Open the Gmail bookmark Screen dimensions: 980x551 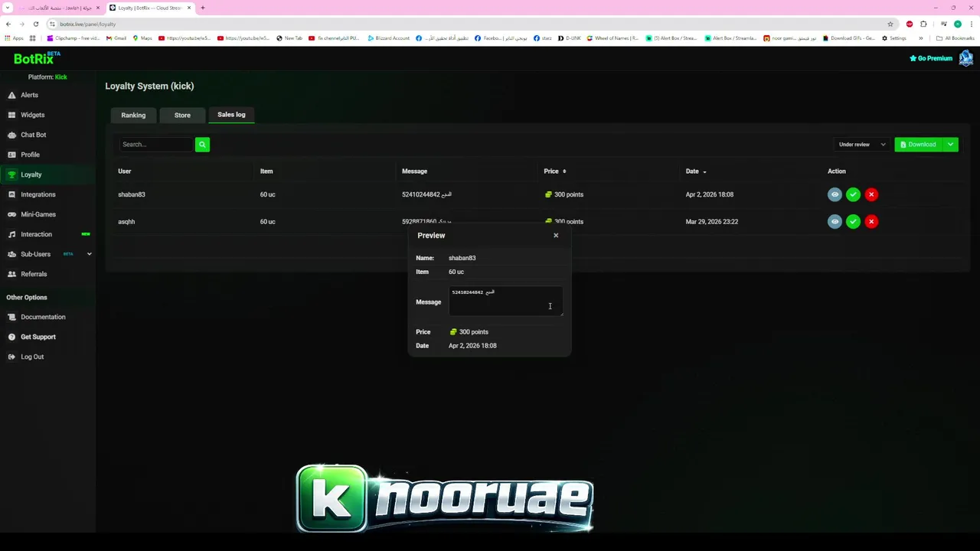[x=116, y=38]
